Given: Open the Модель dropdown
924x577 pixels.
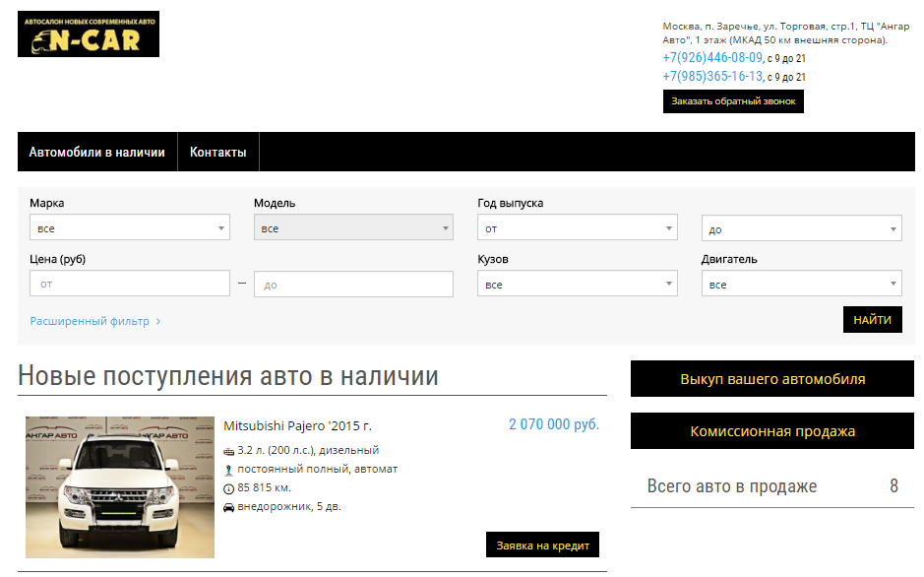Looking at the screenshot, I should (x=353, y=227).
